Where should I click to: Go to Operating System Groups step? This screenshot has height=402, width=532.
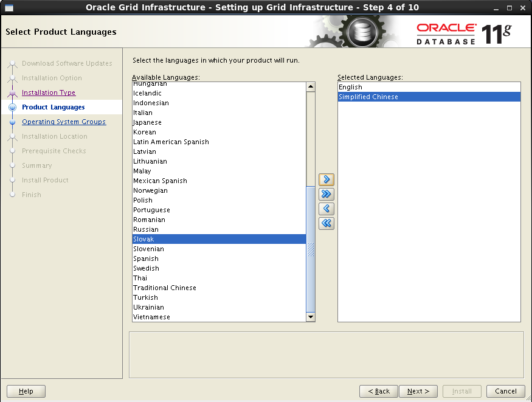pos(64,122)
